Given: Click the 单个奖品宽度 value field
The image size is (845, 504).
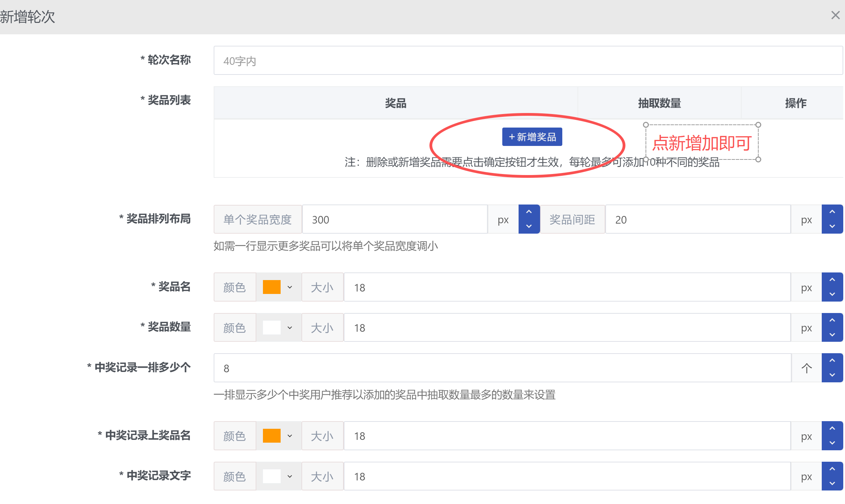Looking at the screenshot, I should point(395,219).
